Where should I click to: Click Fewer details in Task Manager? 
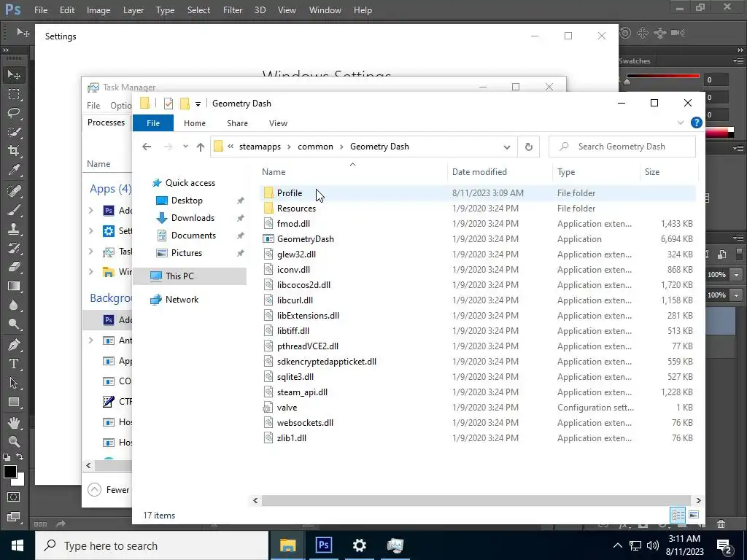pos(109,489)
